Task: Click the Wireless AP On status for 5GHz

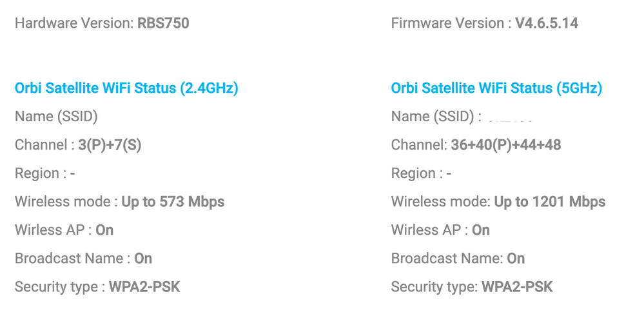Action: (480, 230)
